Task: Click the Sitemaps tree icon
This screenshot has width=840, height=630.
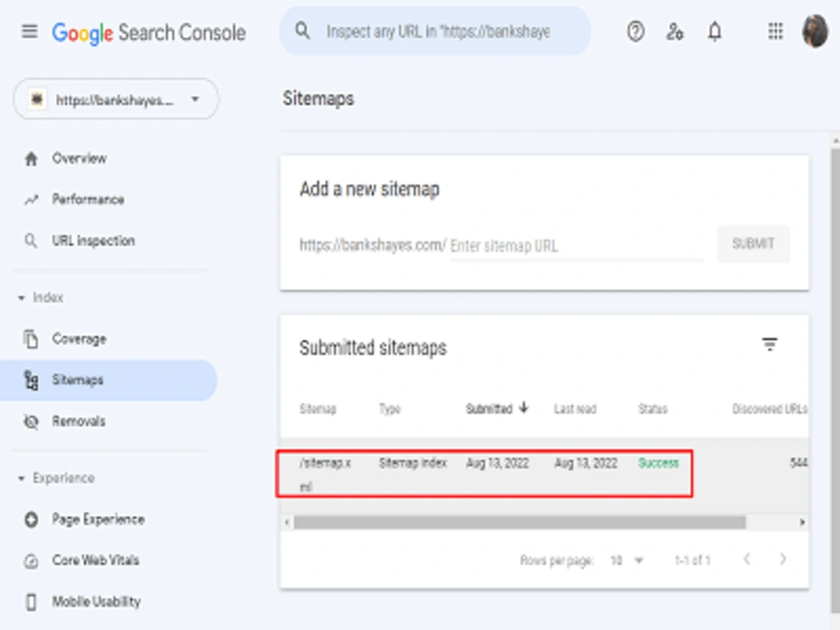Action: (31, 380)
